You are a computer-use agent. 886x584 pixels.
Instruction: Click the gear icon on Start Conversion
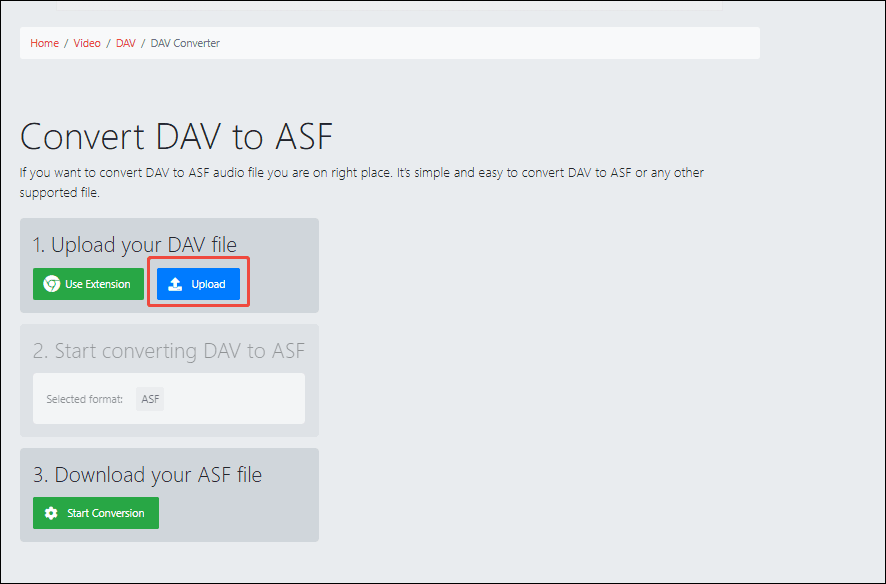click(50, 512)
